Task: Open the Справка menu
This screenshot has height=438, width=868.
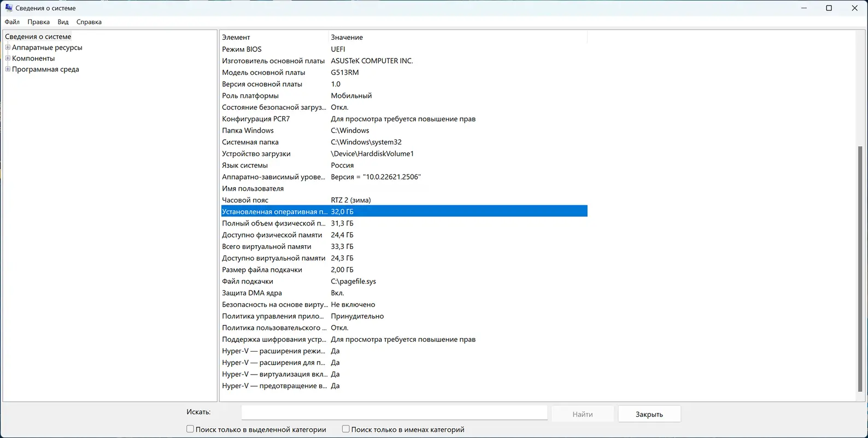Action: pos(89,22)
